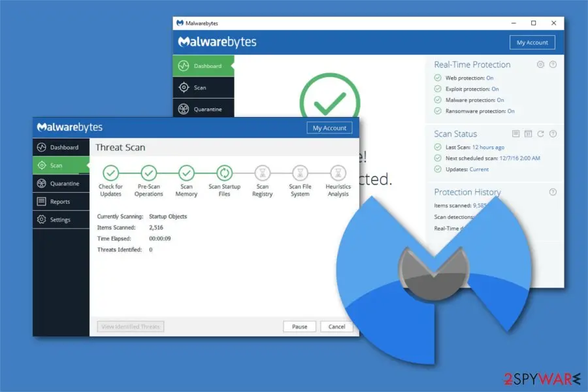This screenshot has height=392, width=588.
Task: Click Updates 'Current' link
Action: coord(479,170)
